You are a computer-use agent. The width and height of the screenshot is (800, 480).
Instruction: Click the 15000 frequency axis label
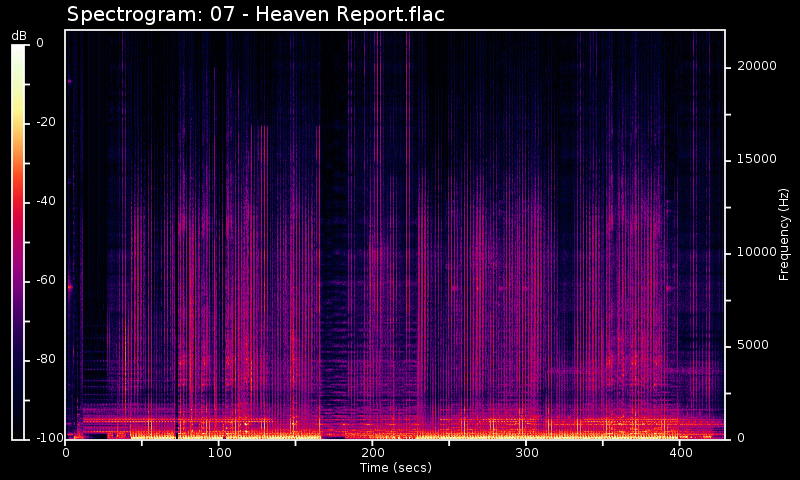[x=757, y=159]
